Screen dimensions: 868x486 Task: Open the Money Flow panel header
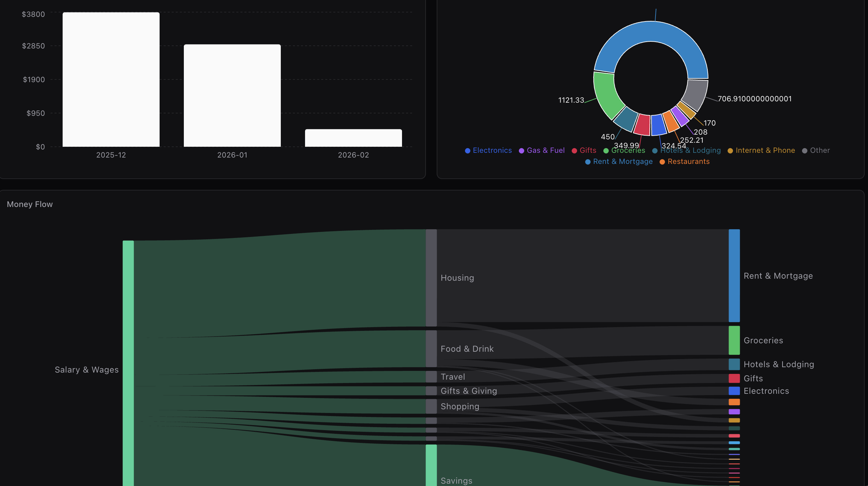tap(30, 204)
